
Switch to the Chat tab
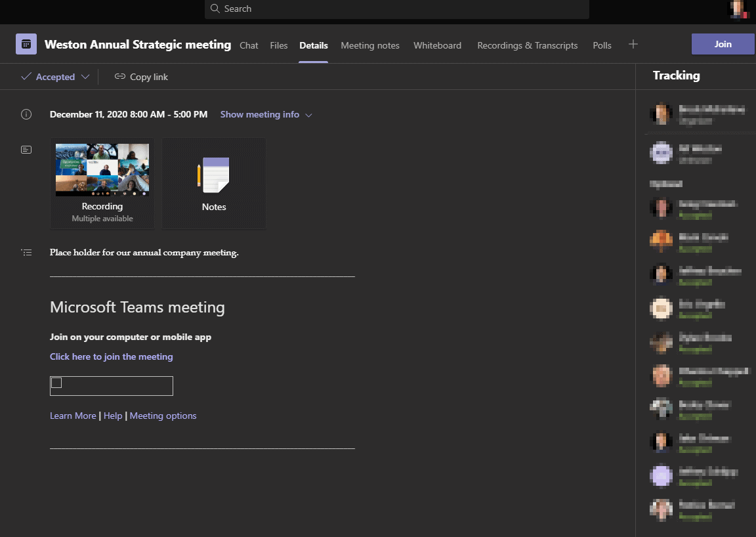(249, 45)
